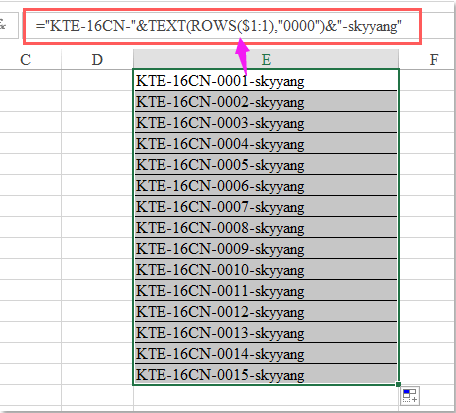Select cell KTE-16CN-0011-skyyang

pos(266,290)
